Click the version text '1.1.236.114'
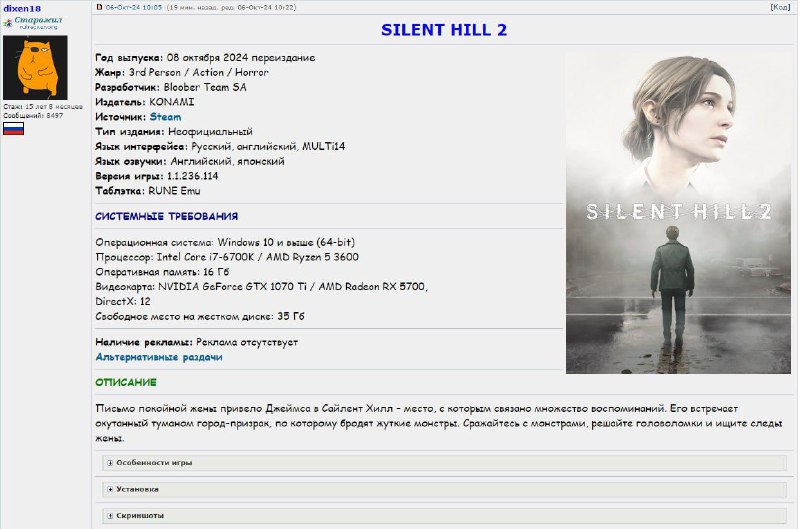Image resolution: width=800 pixels, height=529 pixels. click(x=192, y=176)
